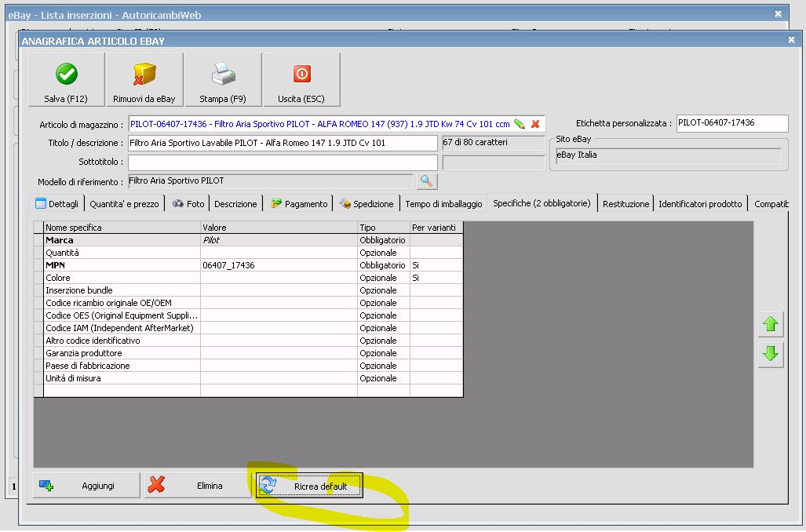The width and height of the screenshot is (806, 532).
Task: Switch to the Dettagli tab
Action: click(x=57, y=204)
